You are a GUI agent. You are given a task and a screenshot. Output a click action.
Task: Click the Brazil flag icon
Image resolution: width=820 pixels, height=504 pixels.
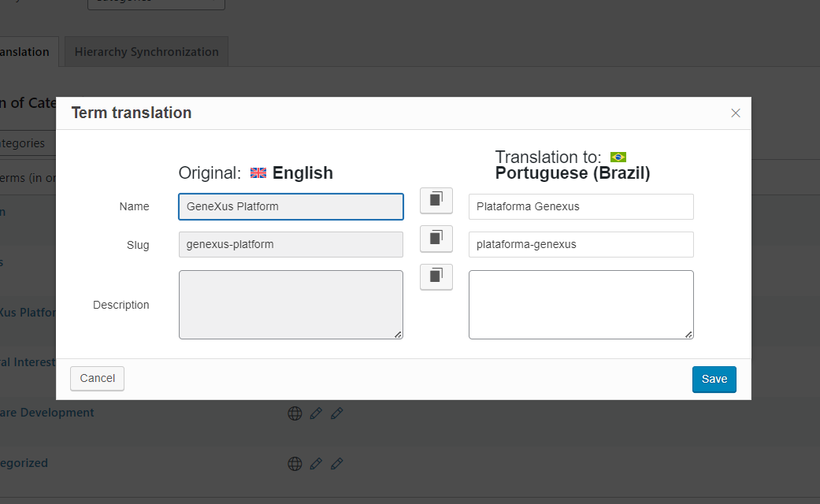coord(618,157)
